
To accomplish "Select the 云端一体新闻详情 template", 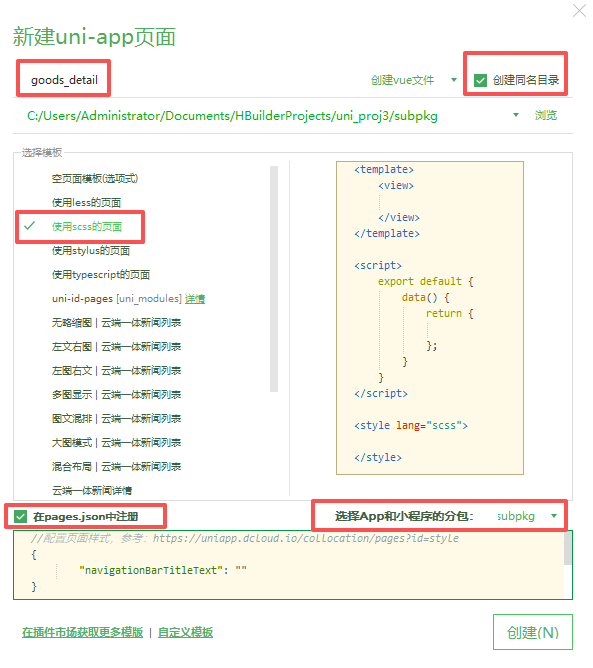I will click(92, 491).
